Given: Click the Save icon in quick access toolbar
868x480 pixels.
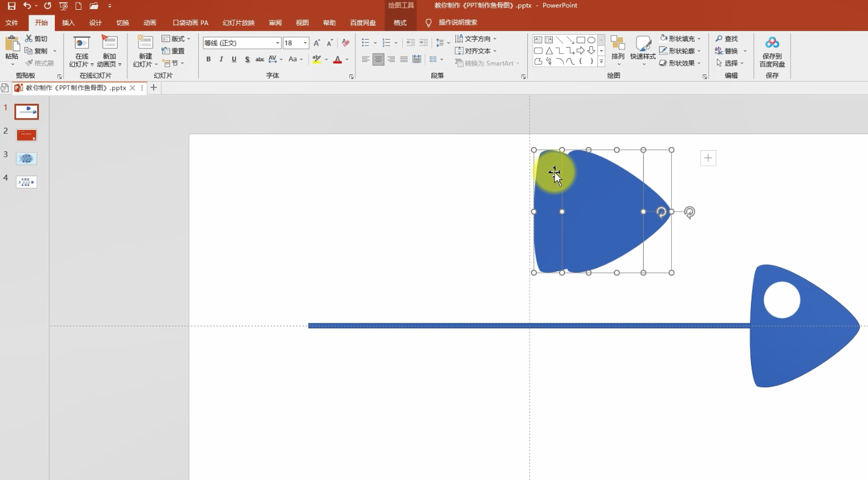Looking at the screenshot, I should (x=12, y=6).
